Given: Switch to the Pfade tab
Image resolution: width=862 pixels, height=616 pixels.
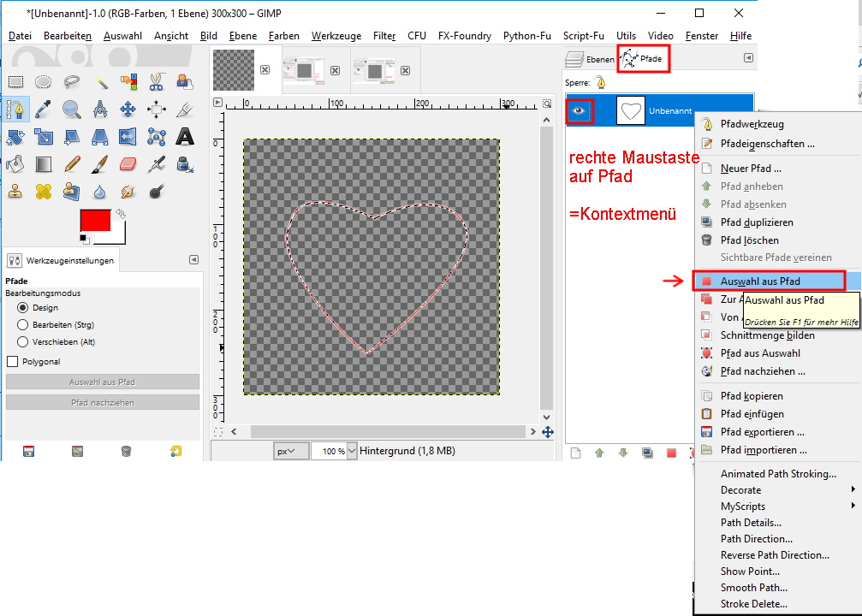Looking at the screenshot, I should click(643, 59).
